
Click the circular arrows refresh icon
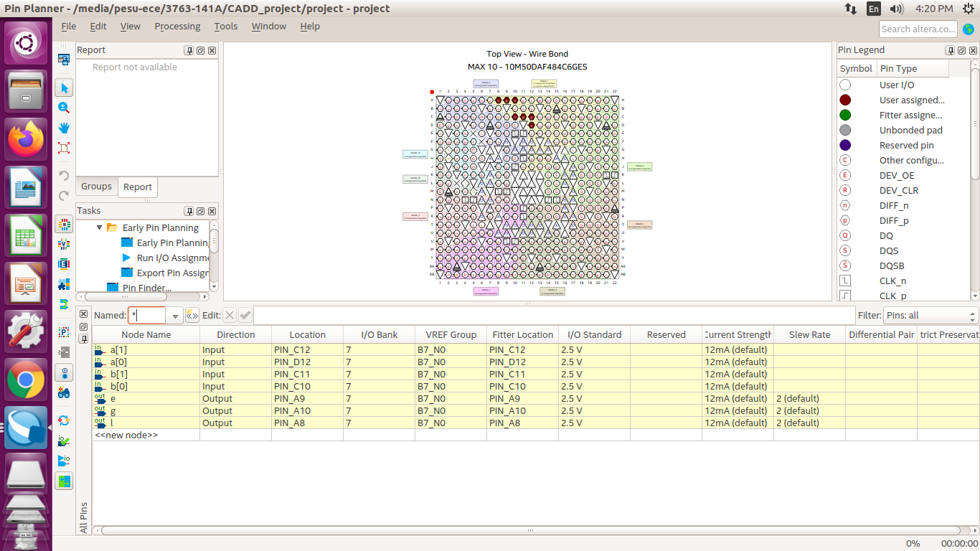[x=64, y=420]
